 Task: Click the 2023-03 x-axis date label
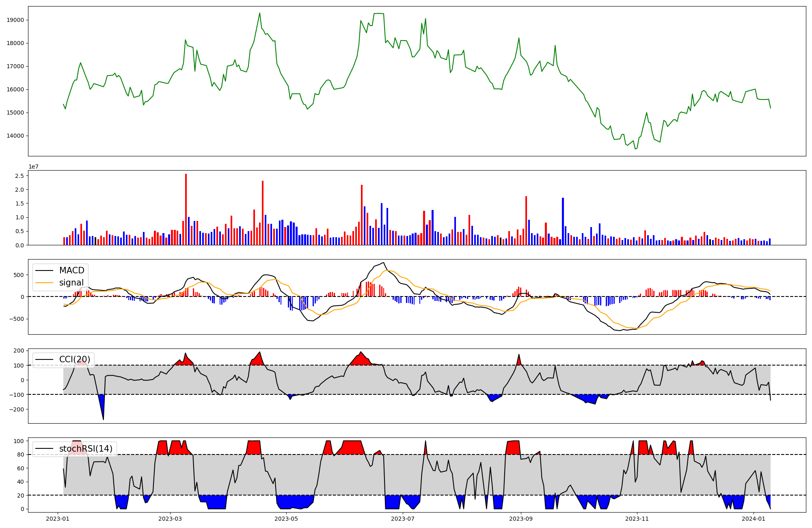(x=170, y=519)
